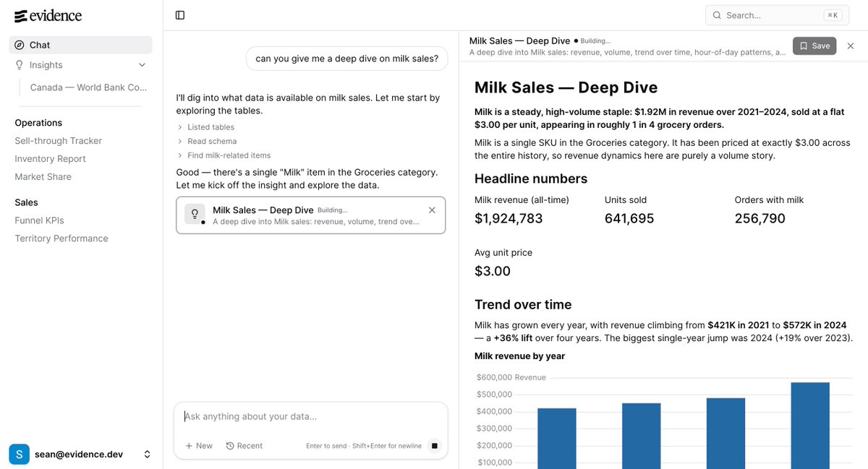Click the Avg unit price $3.00

(493, 271)
